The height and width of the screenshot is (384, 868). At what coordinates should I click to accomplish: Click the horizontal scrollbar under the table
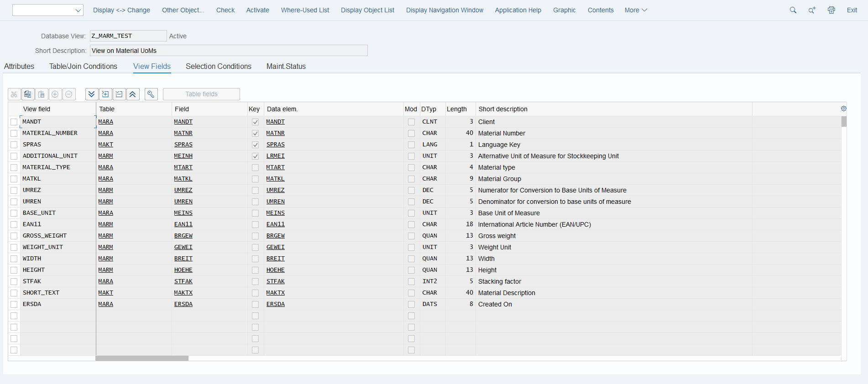142,358
